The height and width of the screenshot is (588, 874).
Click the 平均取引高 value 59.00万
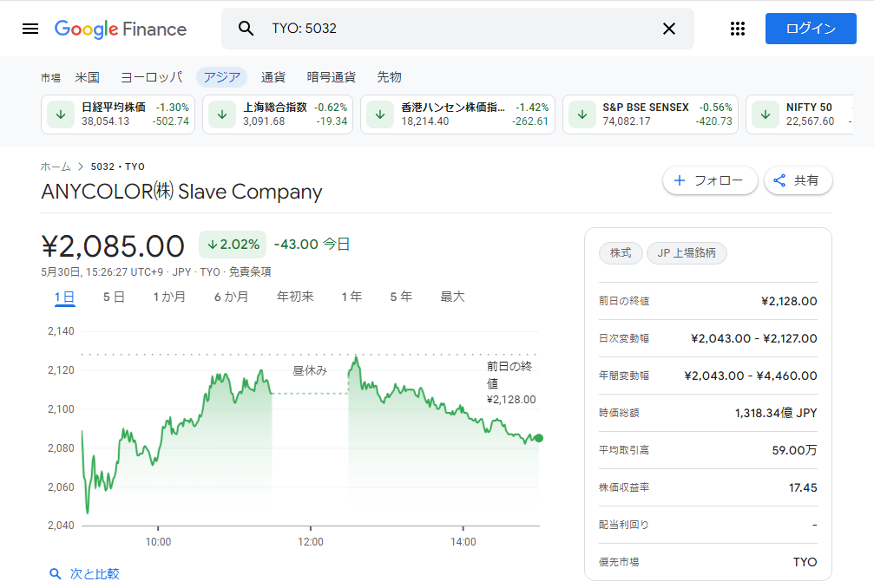pos(794,450)
